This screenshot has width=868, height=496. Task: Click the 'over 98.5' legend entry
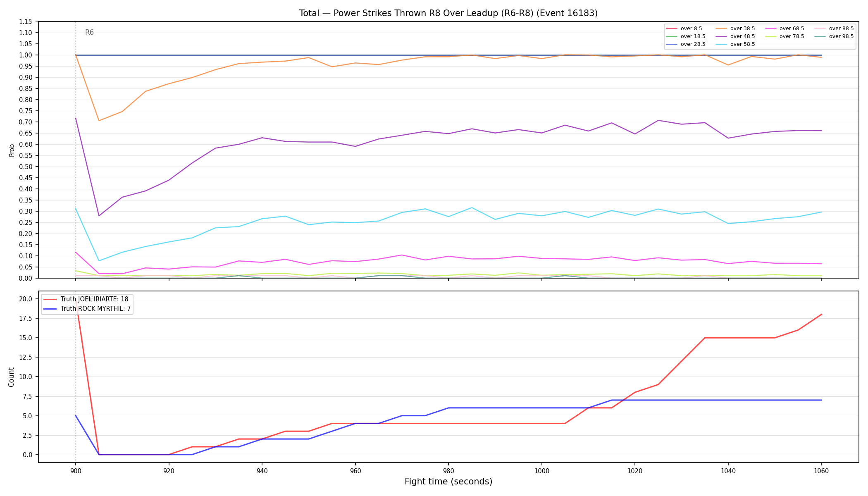pos(834,36)
